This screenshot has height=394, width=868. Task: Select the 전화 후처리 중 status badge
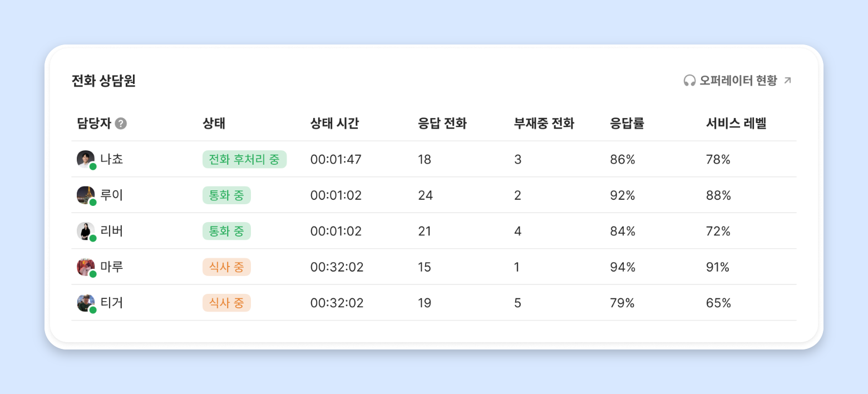(244, 159)
